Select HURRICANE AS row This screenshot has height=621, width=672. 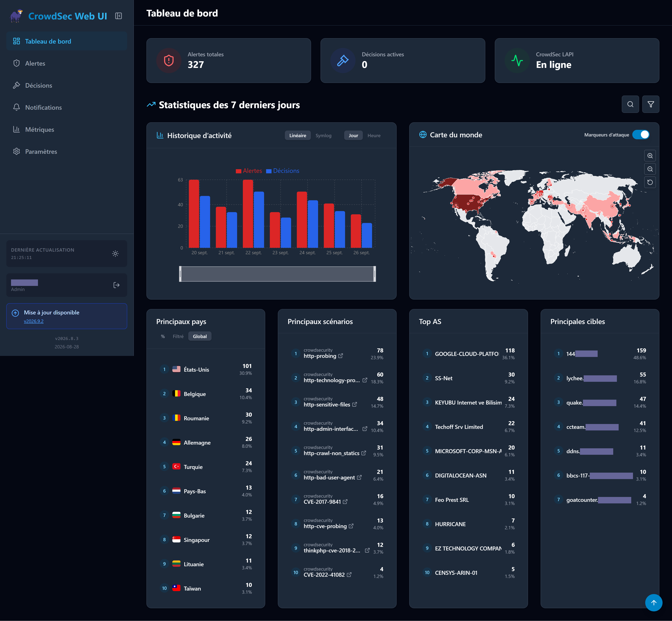click(468, 524)
